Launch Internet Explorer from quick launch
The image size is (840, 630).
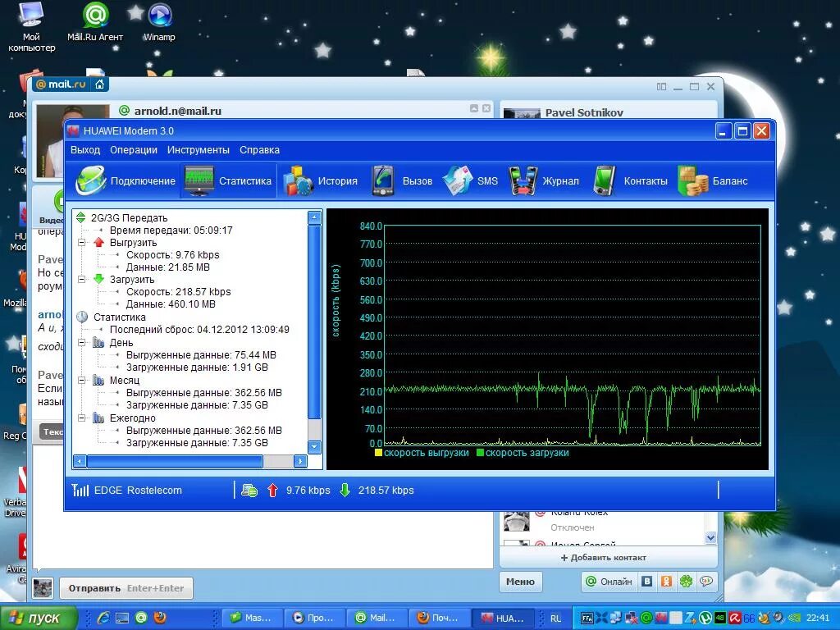(103, 619)
